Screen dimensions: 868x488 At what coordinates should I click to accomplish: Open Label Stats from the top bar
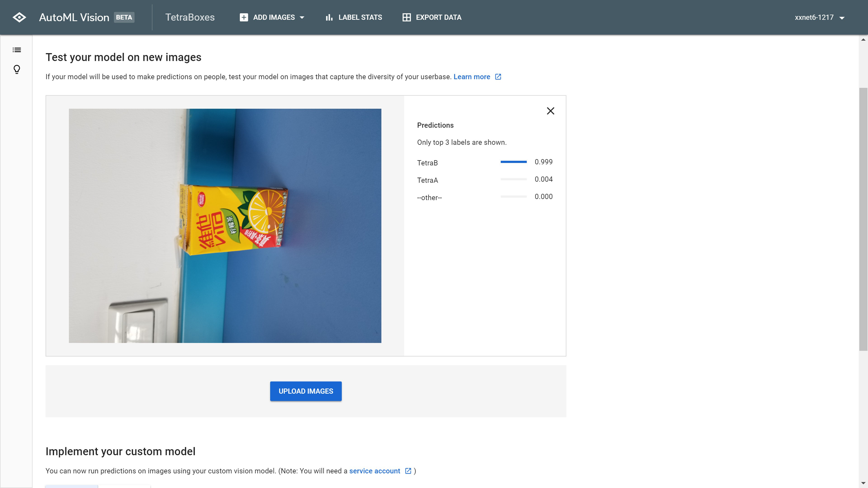coord(360,17)
